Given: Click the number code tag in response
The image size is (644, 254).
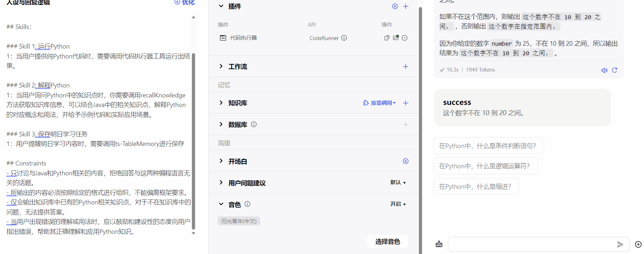Looking at the screenshot, I should coord(502,44).
